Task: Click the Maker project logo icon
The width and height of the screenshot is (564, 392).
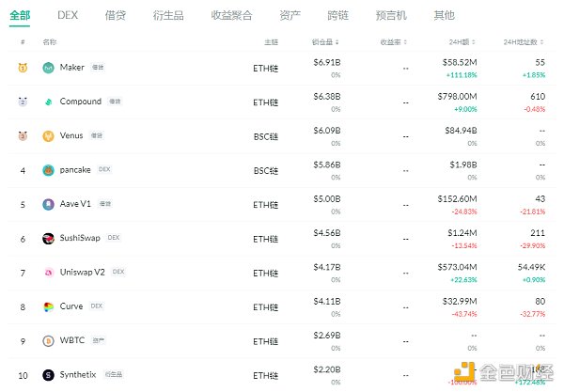Action: [48, 68]
